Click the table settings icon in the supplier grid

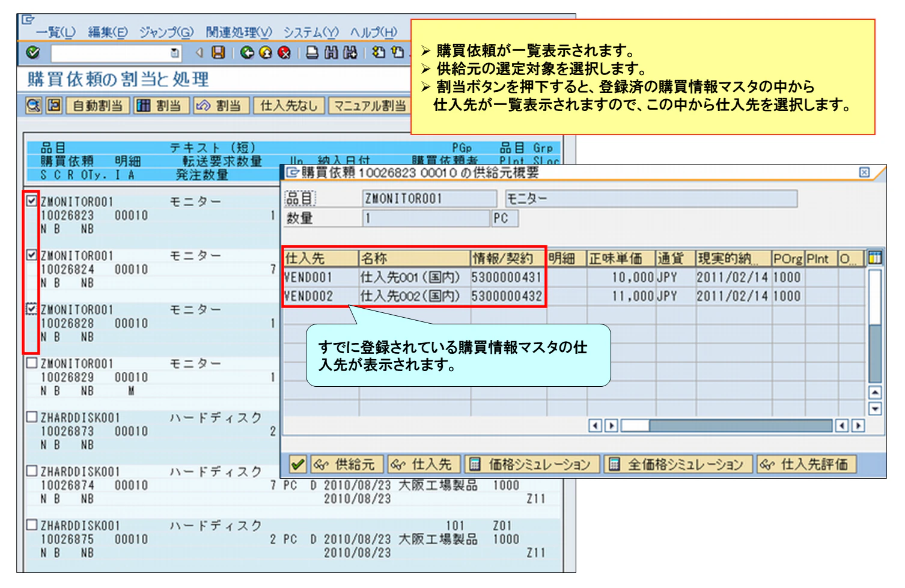click(x=875, y=258)
